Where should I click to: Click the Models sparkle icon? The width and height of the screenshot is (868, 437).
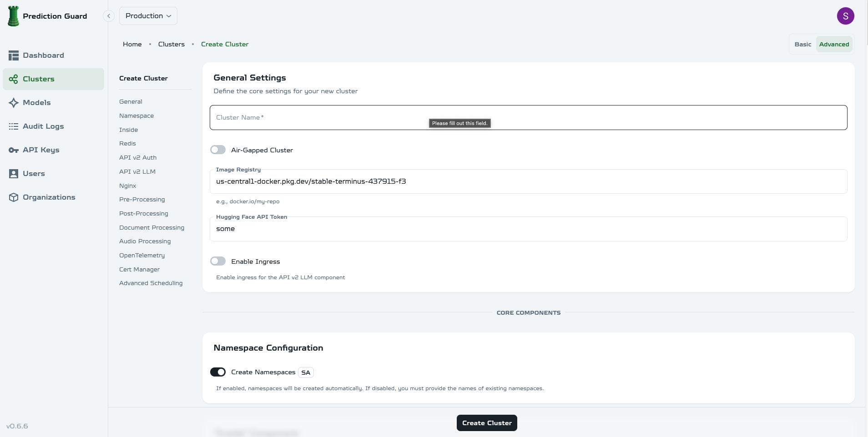(14, 102)
